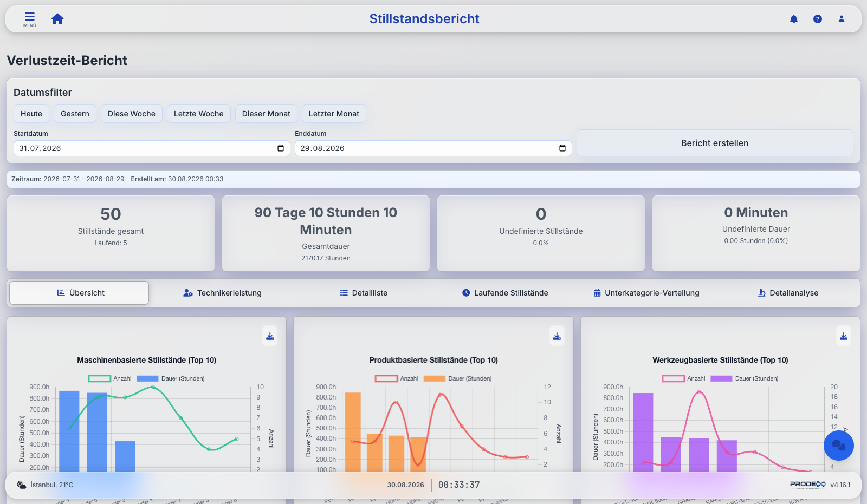Toggle Anzahl legend in Produktbasierte chart
This screenshot has height=504, width=867.
397,378
